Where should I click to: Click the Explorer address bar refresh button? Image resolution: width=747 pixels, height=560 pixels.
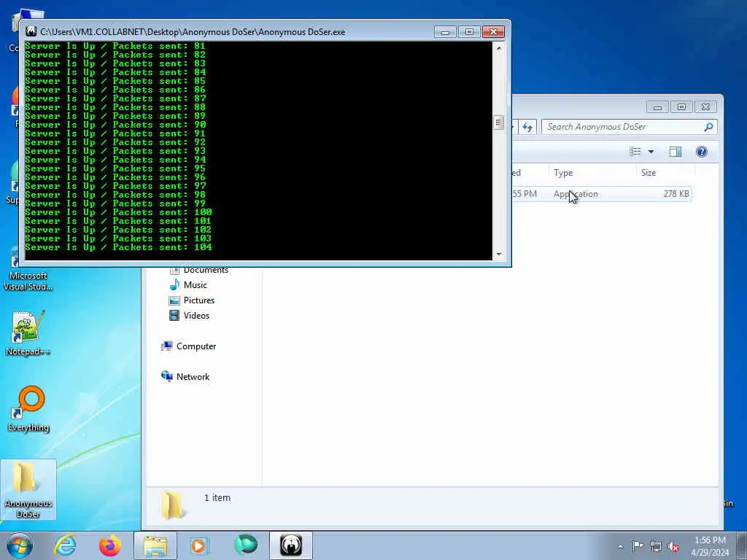pos(527,127)
